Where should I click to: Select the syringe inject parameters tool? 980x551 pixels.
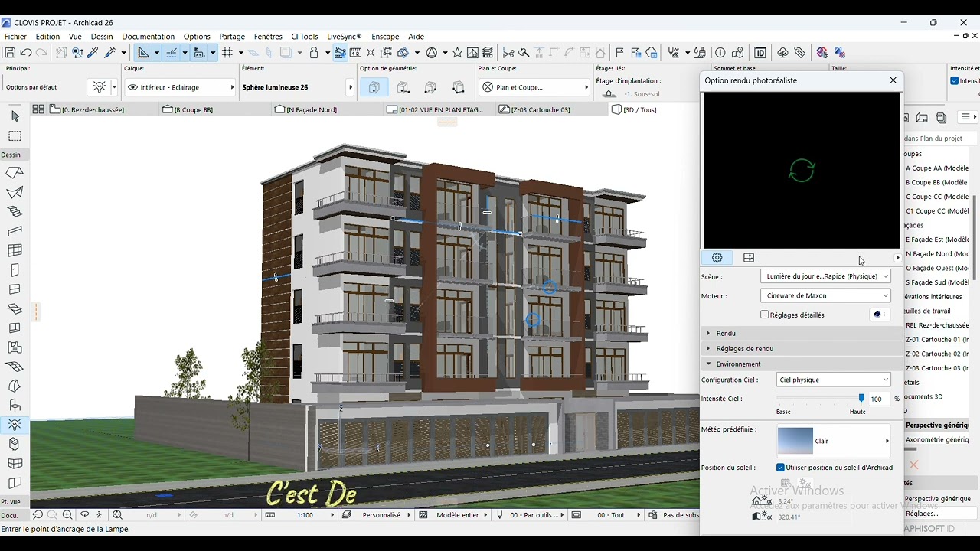[110, 53]
